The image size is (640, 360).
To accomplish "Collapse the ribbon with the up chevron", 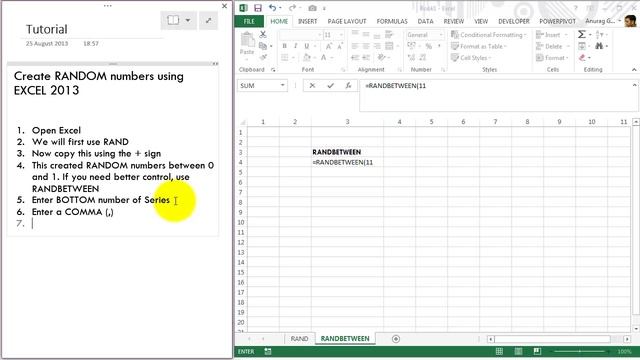I will pyautogui.click(x=634, y=70).
